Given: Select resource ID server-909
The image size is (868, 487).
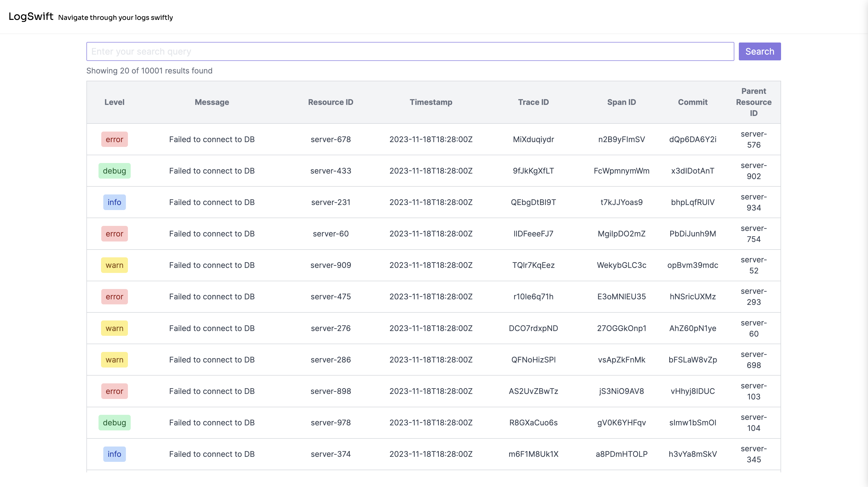Looking at the screenshot, I should (x=330, y=265).
